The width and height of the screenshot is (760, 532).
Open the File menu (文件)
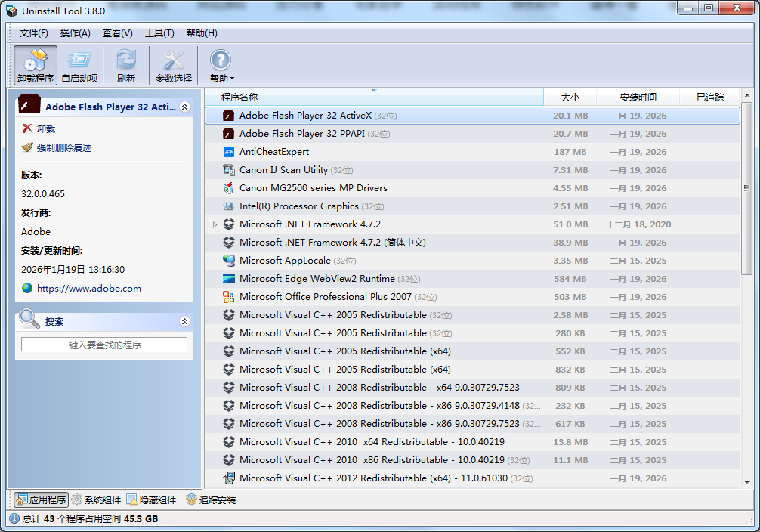(33, 33)
